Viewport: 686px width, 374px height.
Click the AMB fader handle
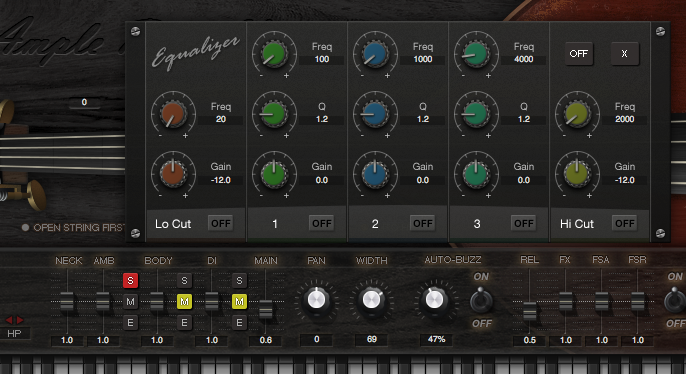point(103,301)
